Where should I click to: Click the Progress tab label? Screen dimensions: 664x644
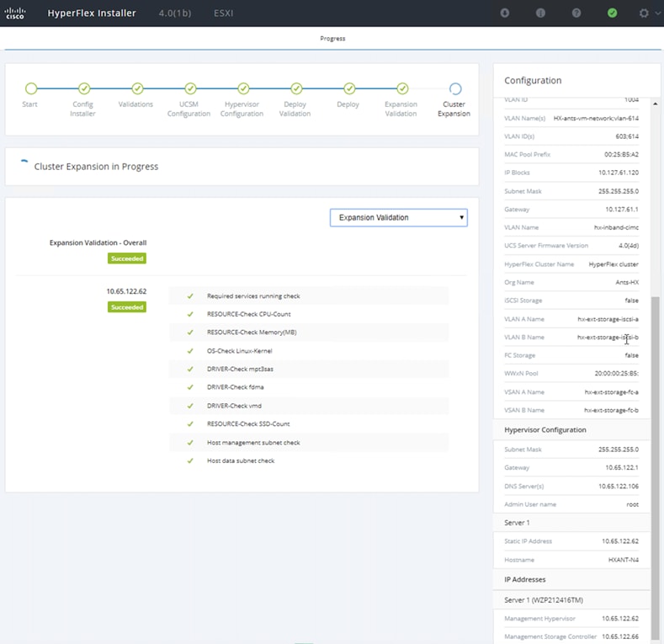click(332, 39)
